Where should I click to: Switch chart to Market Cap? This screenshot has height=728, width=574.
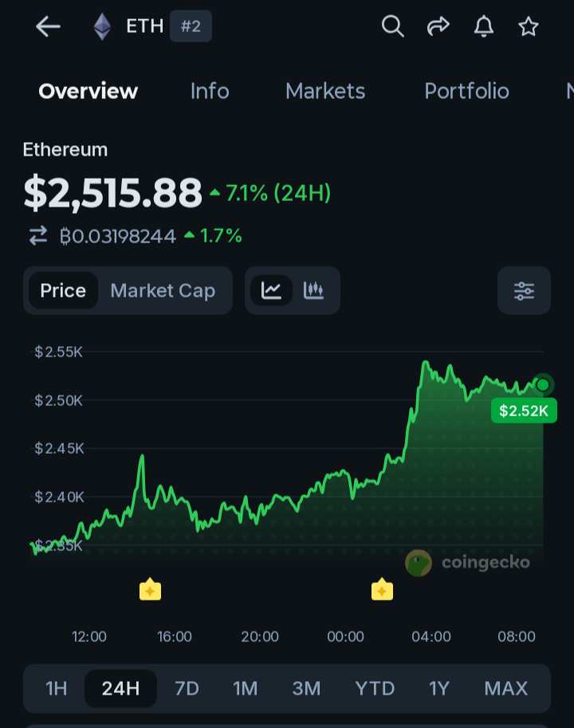pyautogui.click(x=163, y=291)
